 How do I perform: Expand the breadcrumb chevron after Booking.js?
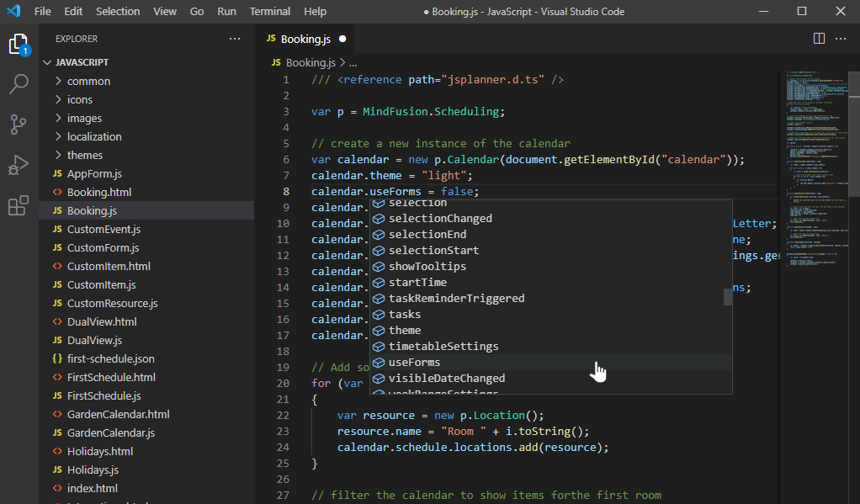tap(342, 62)
